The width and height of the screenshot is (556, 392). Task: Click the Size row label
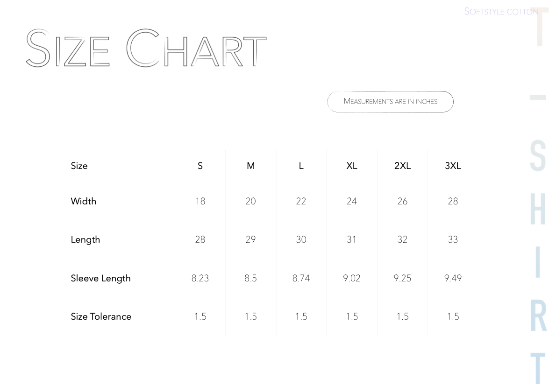click(79, 166)
